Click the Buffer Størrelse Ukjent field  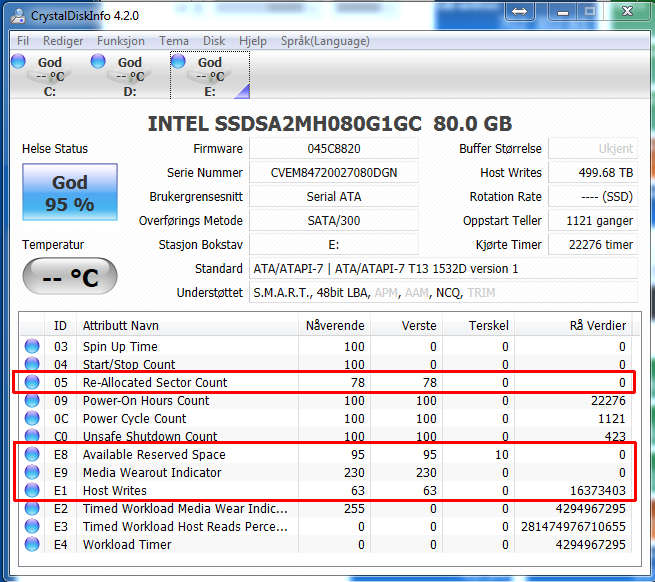coord(593,148)
